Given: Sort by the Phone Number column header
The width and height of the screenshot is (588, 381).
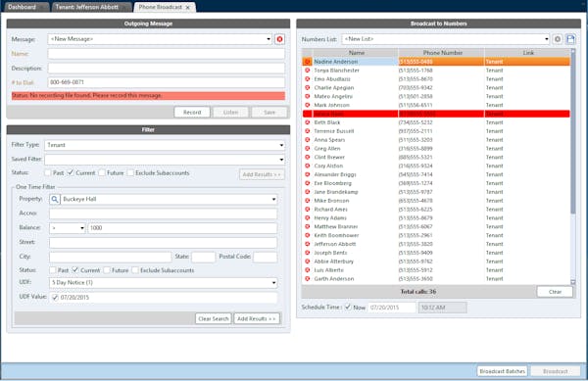Looking at the screenshot, I should coord(442,53).
